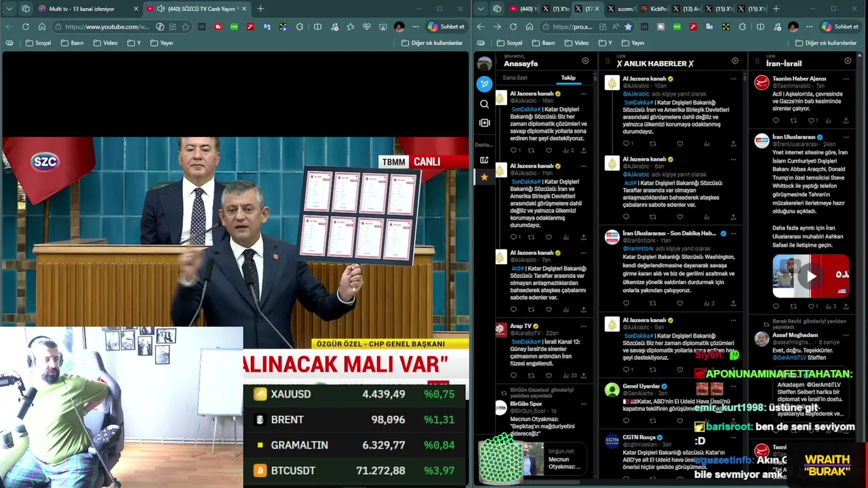Go forward in the right X Pro window
868x488 pixels.
pos(497,26)
